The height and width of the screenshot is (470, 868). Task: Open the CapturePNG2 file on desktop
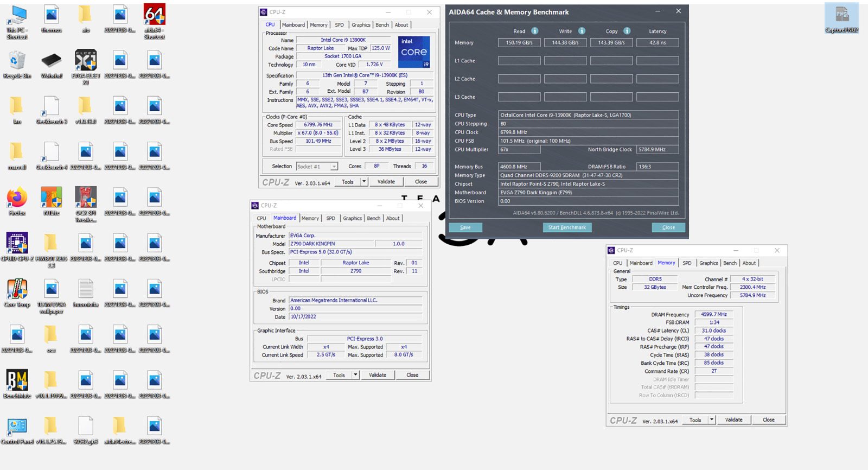click(841, 19)
